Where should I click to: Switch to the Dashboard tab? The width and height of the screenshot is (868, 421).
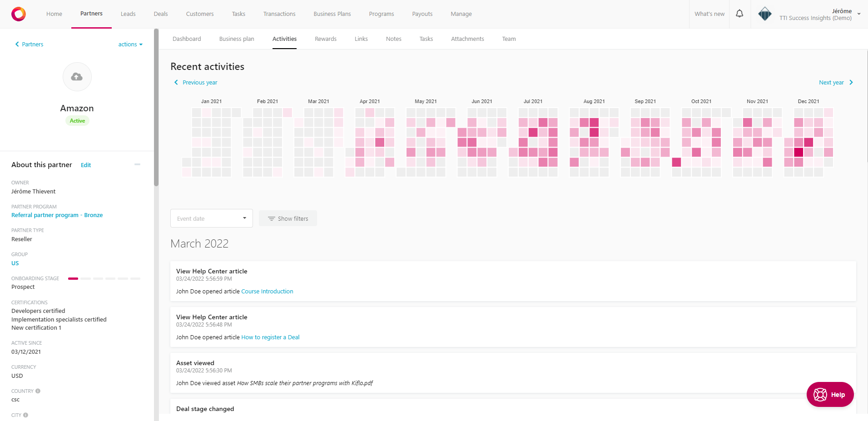point(187,39)
